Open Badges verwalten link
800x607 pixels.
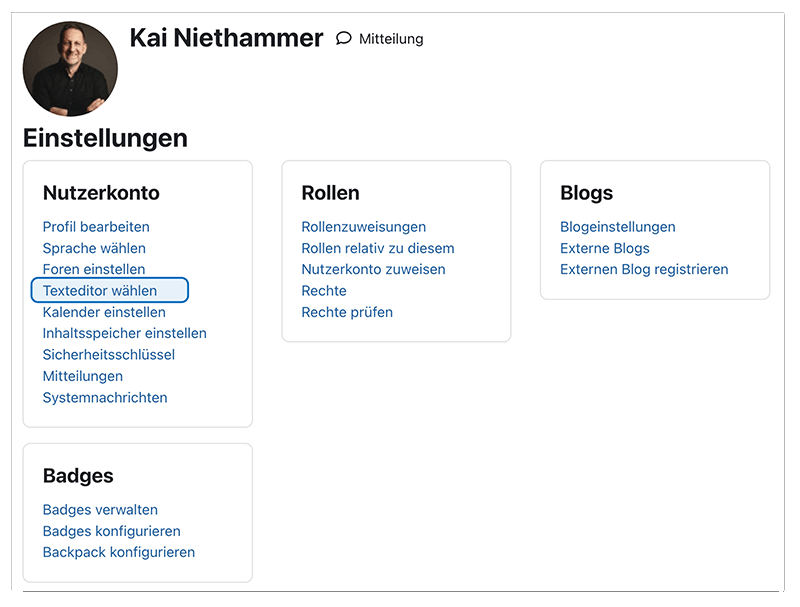tap(100, 510)
